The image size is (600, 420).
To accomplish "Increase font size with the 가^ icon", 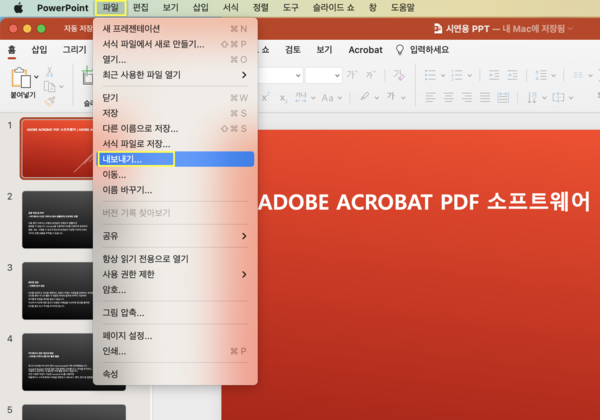I will click(352, 75).
